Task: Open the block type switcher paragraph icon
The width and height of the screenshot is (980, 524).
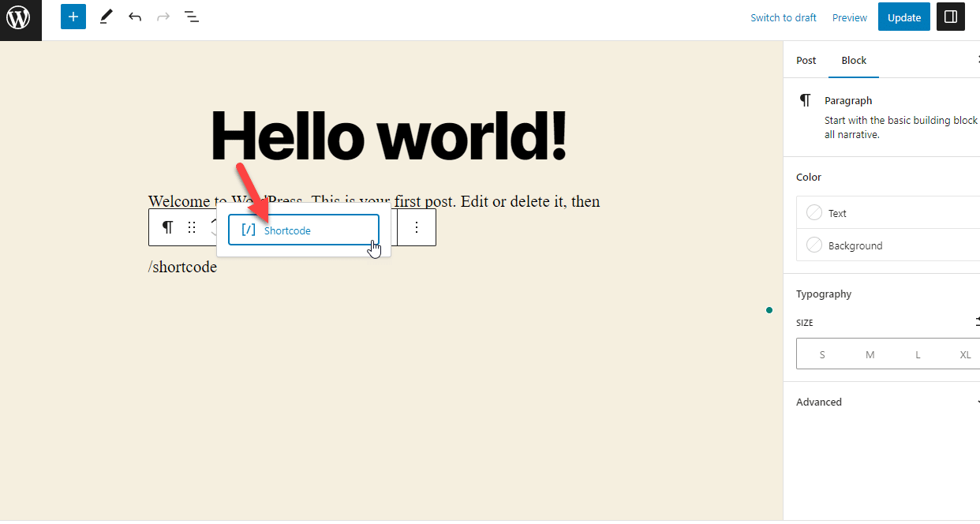Action: pyautogui.click(x=167, y=226)
